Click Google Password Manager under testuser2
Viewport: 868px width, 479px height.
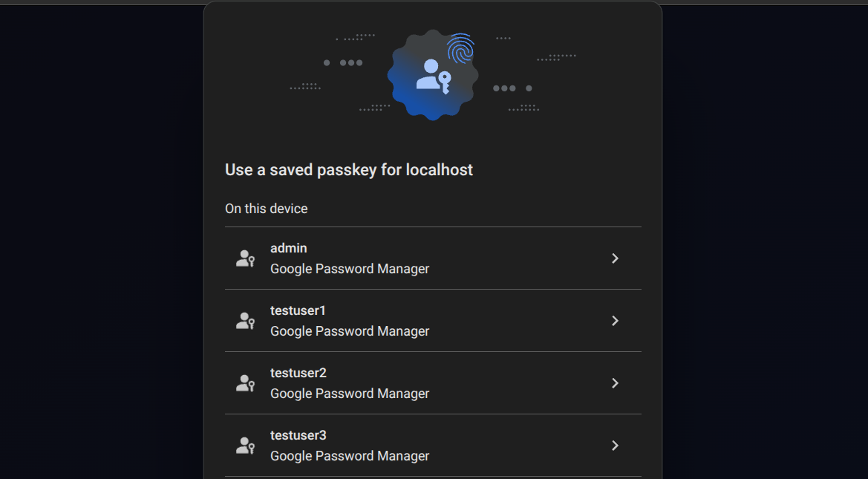349,394
